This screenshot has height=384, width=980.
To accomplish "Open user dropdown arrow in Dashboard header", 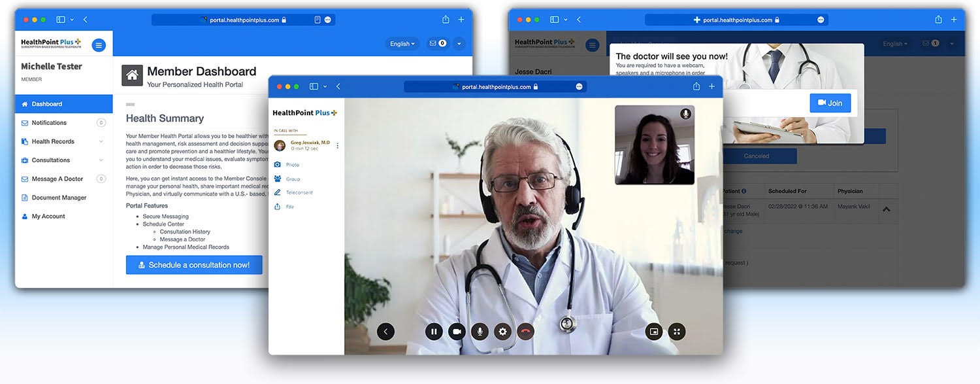I will [x=459, y=44].
